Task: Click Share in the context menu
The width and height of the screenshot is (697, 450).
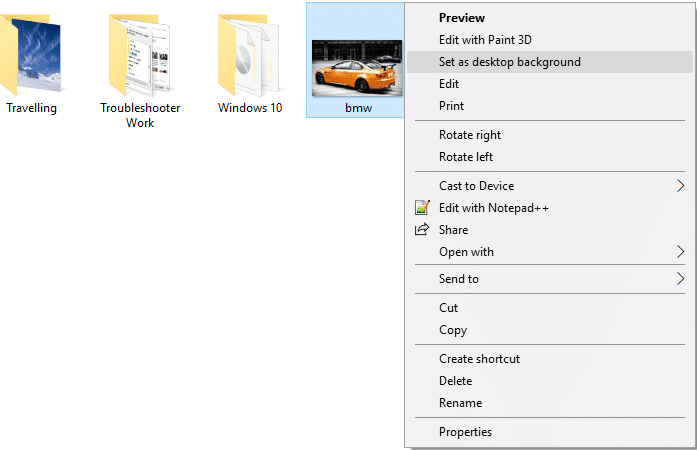Action: (550, 229)
